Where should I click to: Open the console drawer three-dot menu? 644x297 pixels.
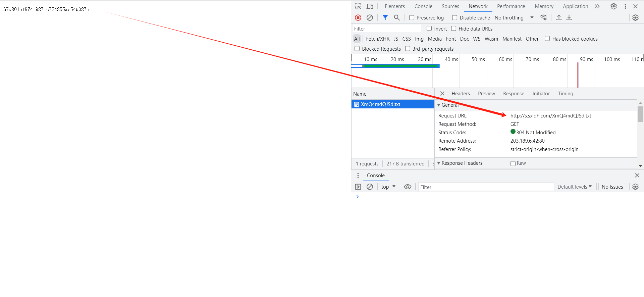(x=358, y=176)
